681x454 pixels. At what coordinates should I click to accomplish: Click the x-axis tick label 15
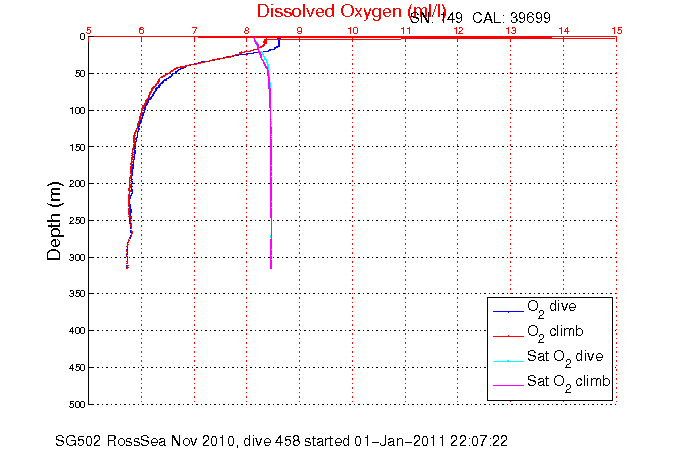[x=617, y=30]
